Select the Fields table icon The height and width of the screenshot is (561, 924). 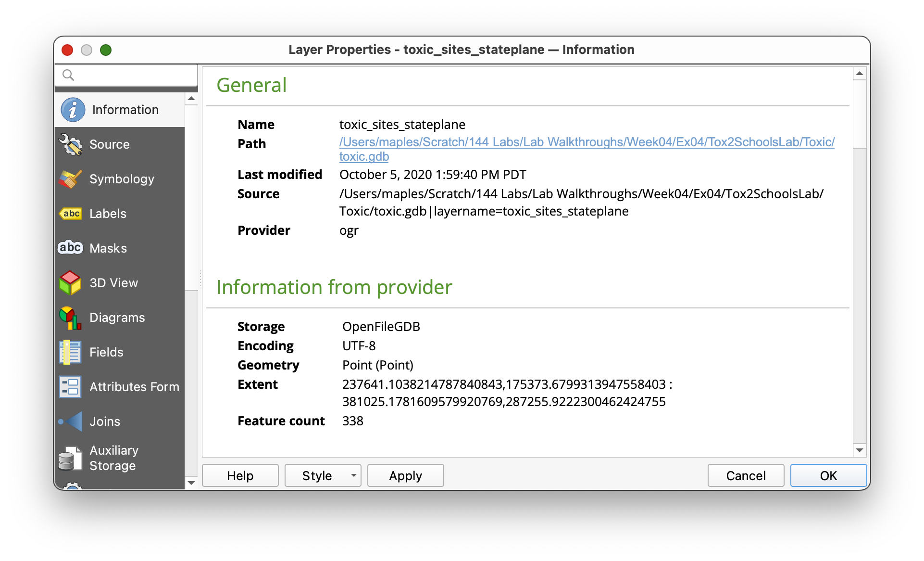click(x=71, y=352)
